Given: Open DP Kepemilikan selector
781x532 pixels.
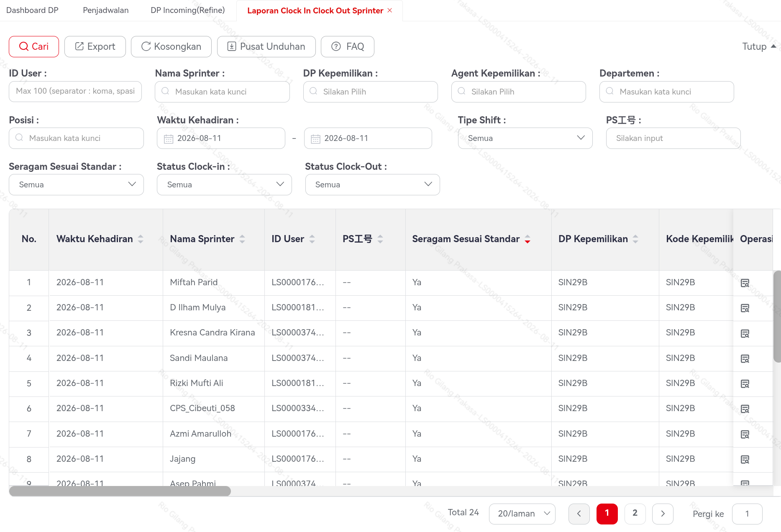Looking at the screenshot, I should (370, 92).
